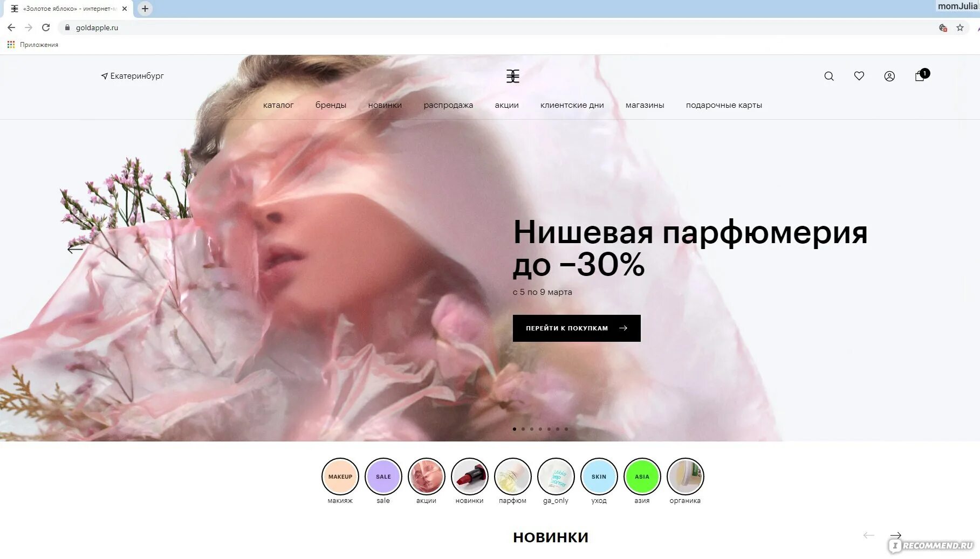Open the новинки lipstick category circle
This screenshot has height=559, width=980.
470,477
